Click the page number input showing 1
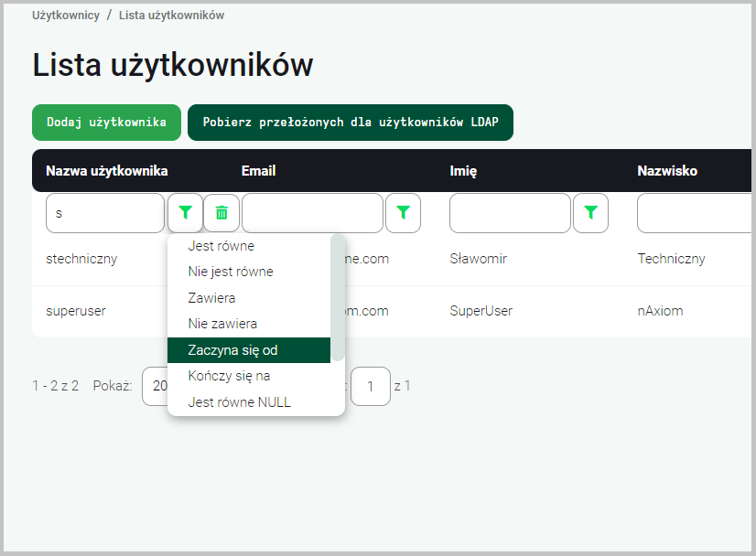The width and height of the screenshot is (756, 556). (x=371, y=386)
